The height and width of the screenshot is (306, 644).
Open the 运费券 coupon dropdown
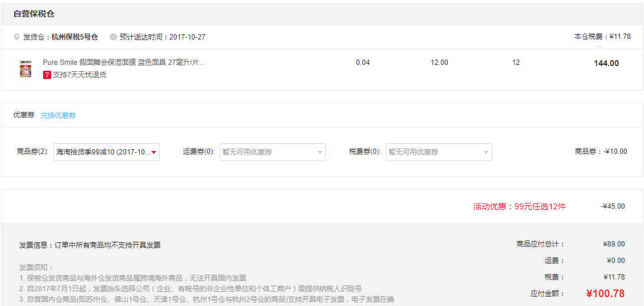(273, 152)
